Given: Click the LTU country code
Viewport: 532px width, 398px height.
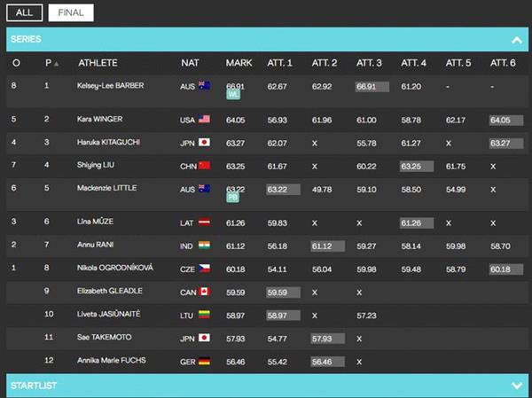Looking at the screenshot, I should [187, 316].
